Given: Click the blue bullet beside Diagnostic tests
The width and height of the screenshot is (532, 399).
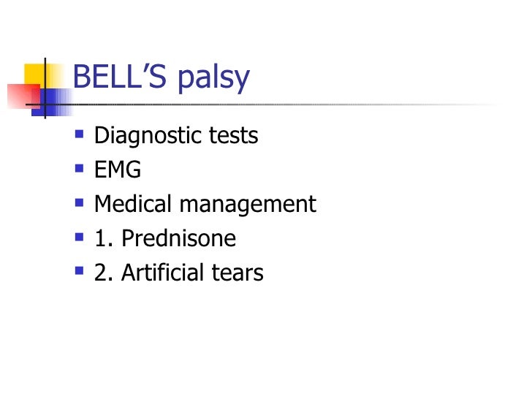Looking at the screenshot, I should [79, 134].
